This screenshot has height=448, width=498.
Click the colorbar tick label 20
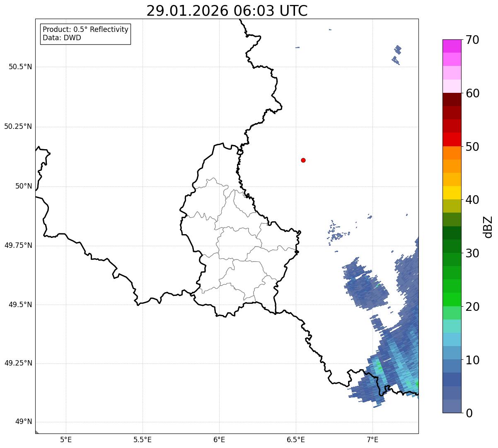pyautogui.click(x=473, y=307)
